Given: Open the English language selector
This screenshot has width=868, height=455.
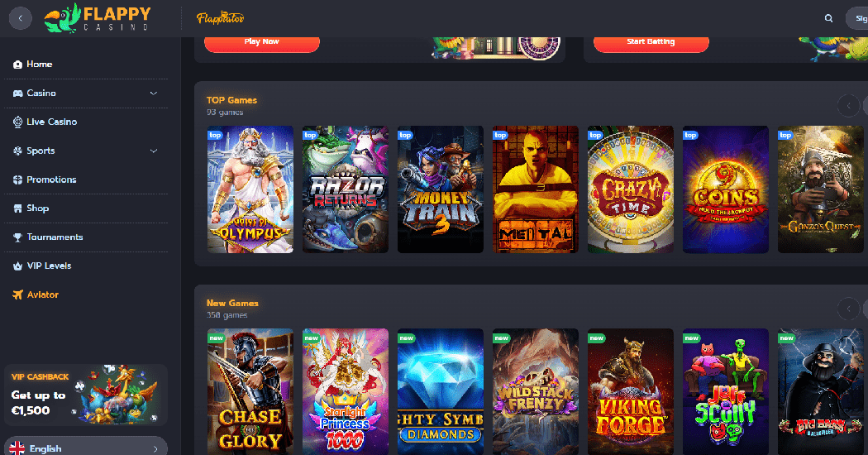Looking at the screenshot, I should pyautogui.click(x=86, y=448).
